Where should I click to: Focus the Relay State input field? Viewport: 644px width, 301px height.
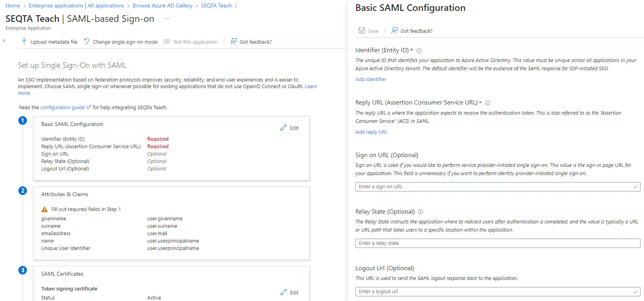tap(498, 243)
